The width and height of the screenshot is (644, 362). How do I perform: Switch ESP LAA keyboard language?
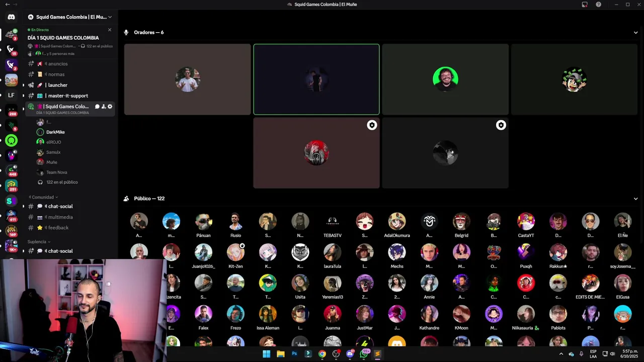click(x=593, y=354)
